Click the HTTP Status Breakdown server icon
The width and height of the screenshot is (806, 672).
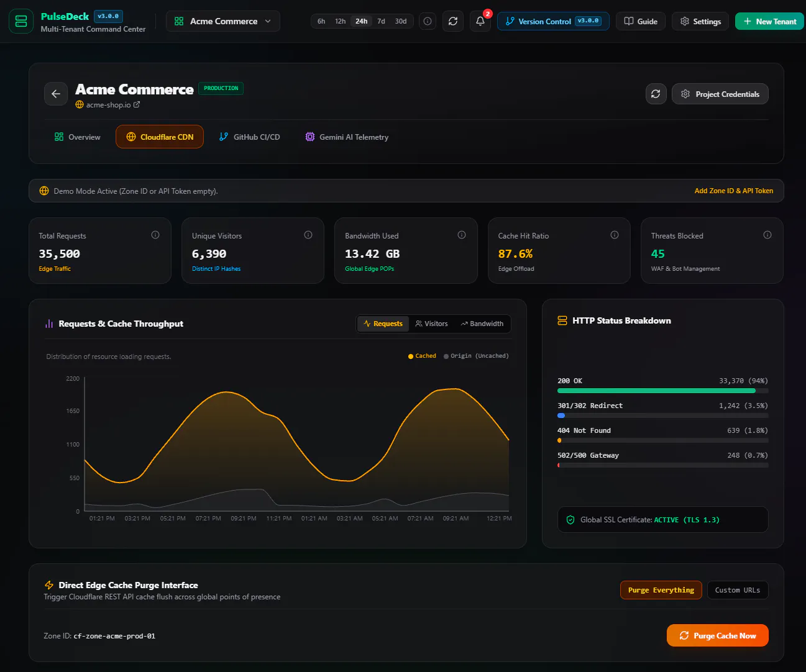point(562,320)
